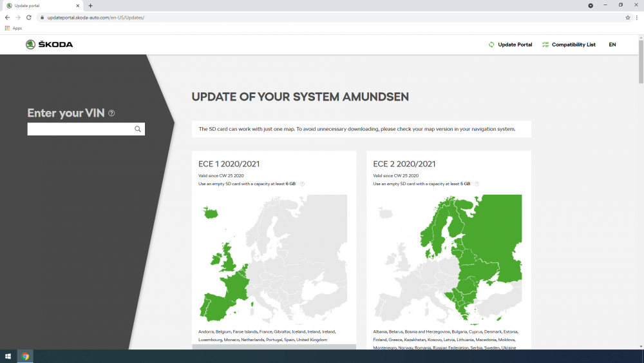
Task: Reload the page with the refresh icon
Action: pos(29,17)
